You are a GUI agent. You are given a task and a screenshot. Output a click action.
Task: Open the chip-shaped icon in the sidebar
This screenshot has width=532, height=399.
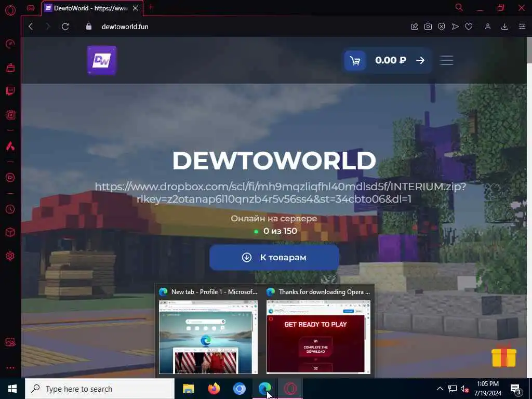(x=10, y=115)
